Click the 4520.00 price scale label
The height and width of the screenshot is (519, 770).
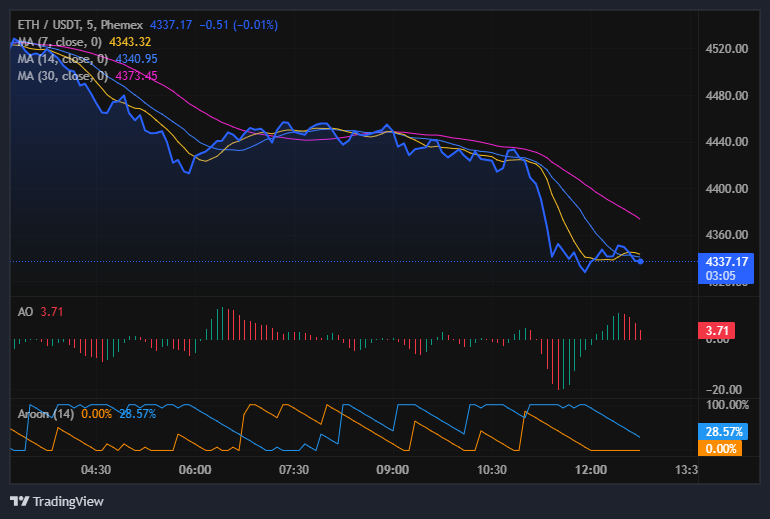pos(727,48)
